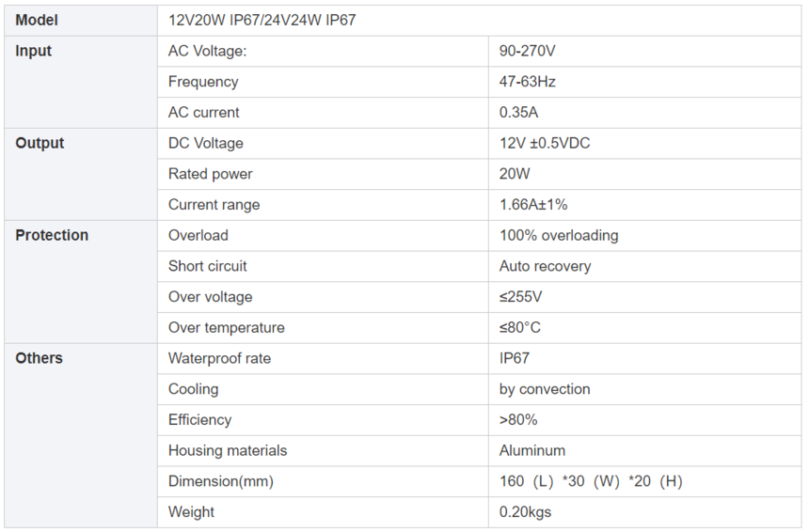
Task: Click the Rated power value 20W
Action: (515, 174)
